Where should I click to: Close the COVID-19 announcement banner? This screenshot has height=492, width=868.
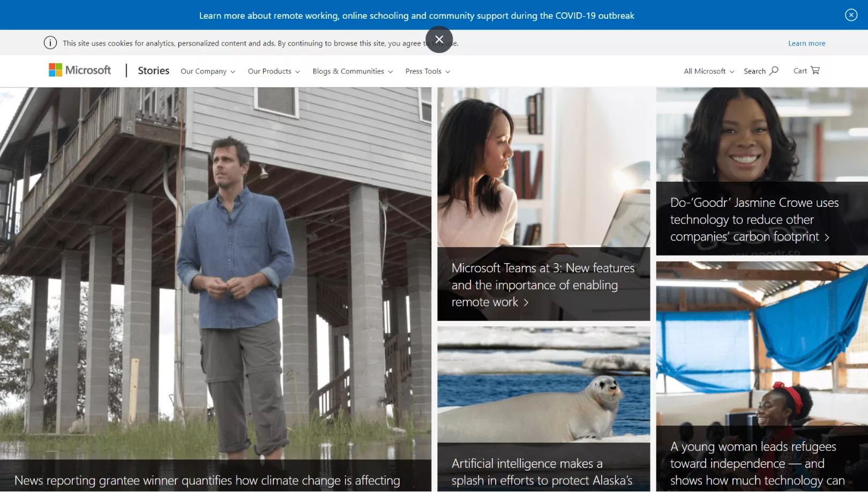pos(851,15)
